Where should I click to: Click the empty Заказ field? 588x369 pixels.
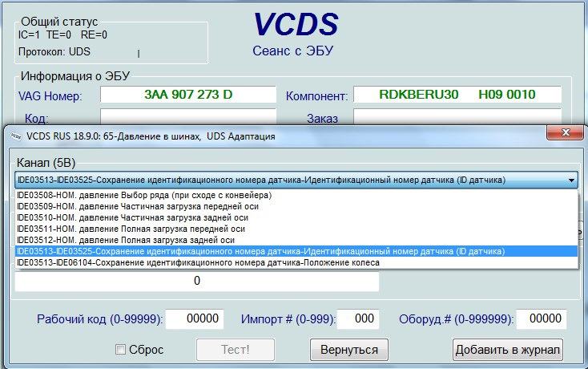coord(457,116)
